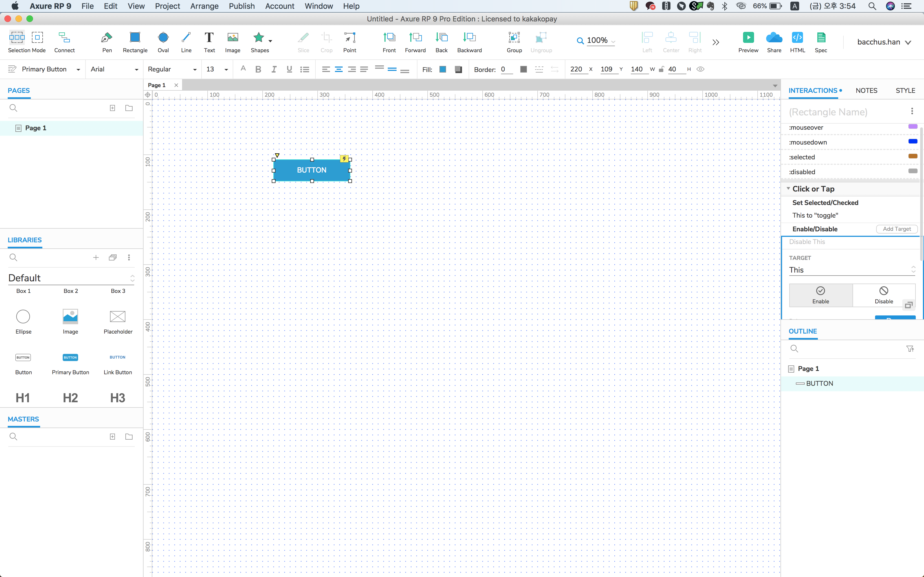Click the Connect tool icon
Image resolution: width=924 pixels, height=577 pixels.
pos(64,38)
